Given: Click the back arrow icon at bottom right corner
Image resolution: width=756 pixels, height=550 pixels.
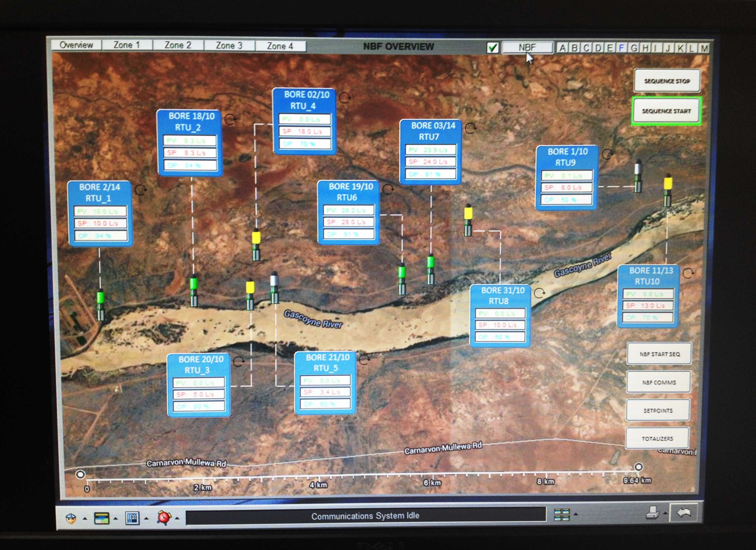Looking at the screenshot, I should click(685, 513).
